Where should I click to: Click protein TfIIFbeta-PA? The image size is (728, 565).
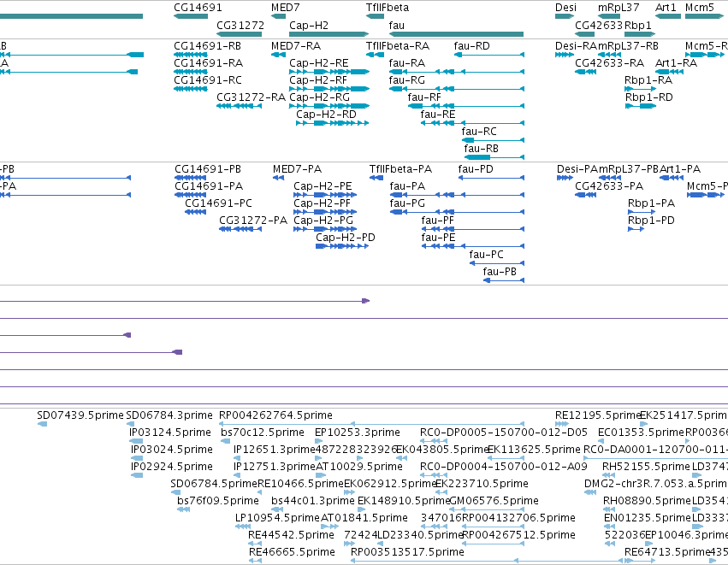tap(400, 169)
